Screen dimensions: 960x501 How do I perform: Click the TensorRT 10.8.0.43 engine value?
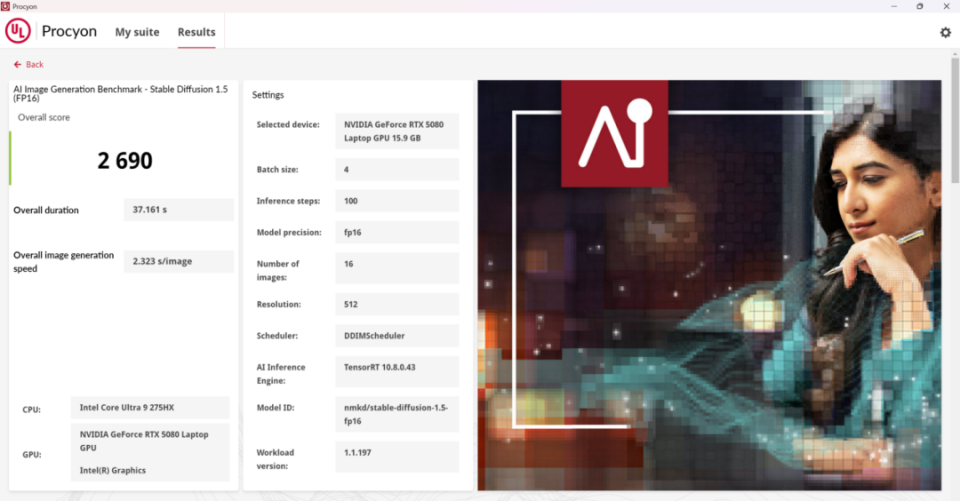pos(397,371)
